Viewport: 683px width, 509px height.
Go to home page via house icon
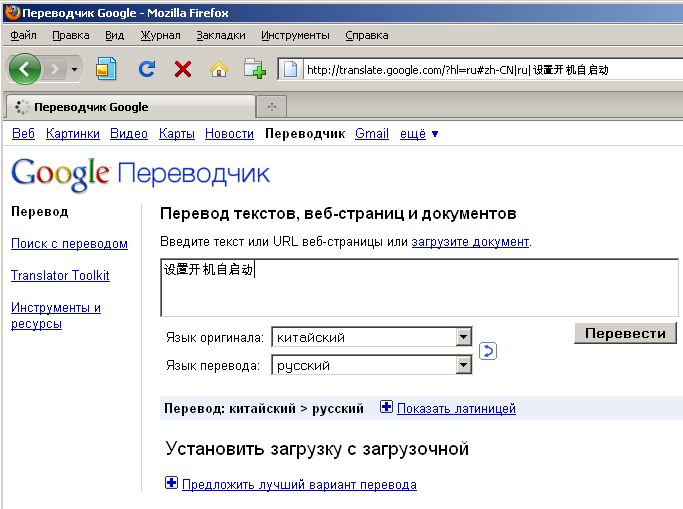coord(219,69)
